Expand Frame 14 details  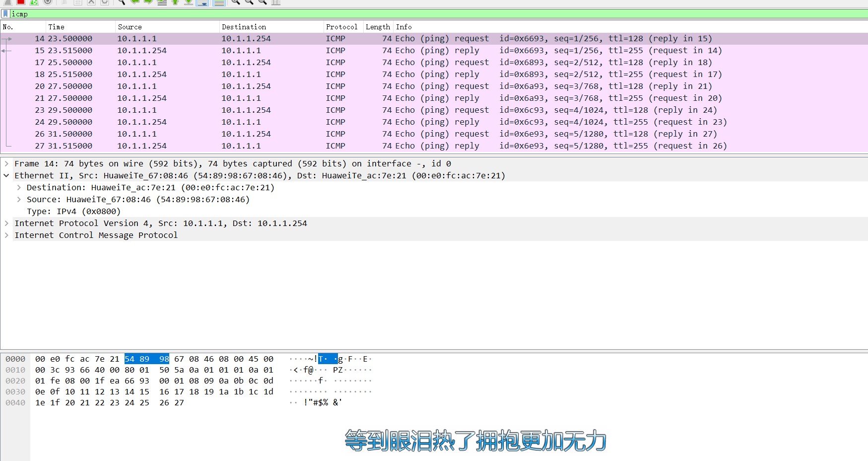pos(6,163)
